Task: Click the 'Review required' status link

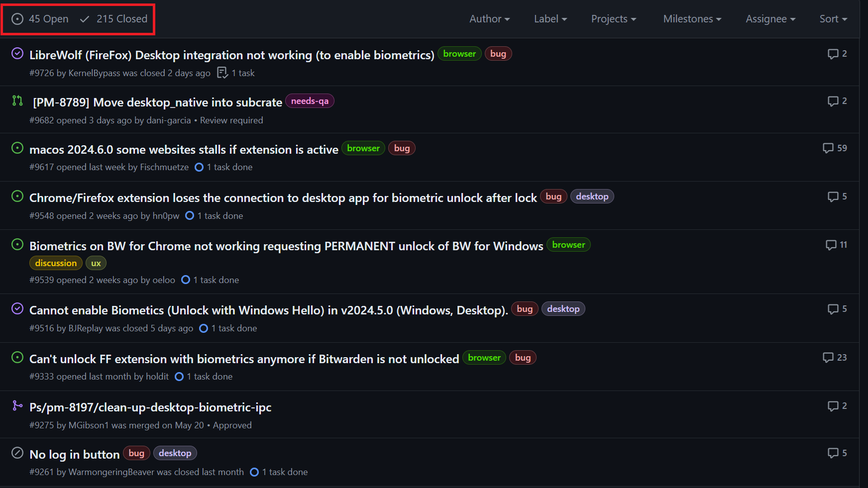Action: (231, 120)
